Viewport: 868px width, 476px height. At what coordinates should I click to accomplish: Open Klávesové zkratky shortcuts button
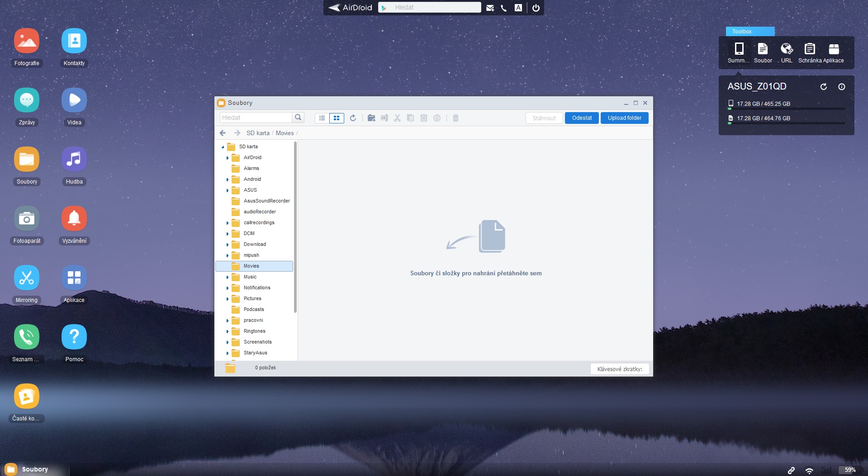coord(620,369)
